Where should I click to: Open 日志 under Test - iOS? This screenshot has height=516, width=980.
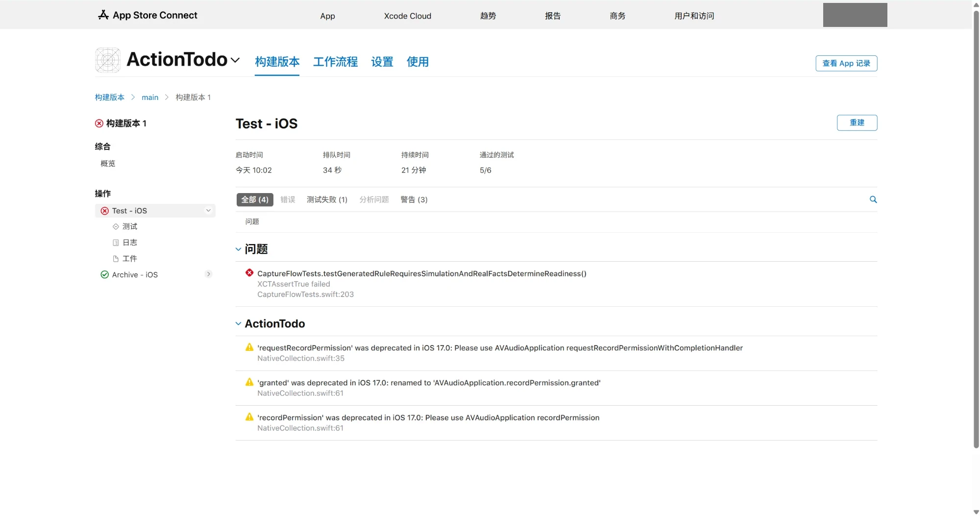pyautogui.click(x=130, y=243)
